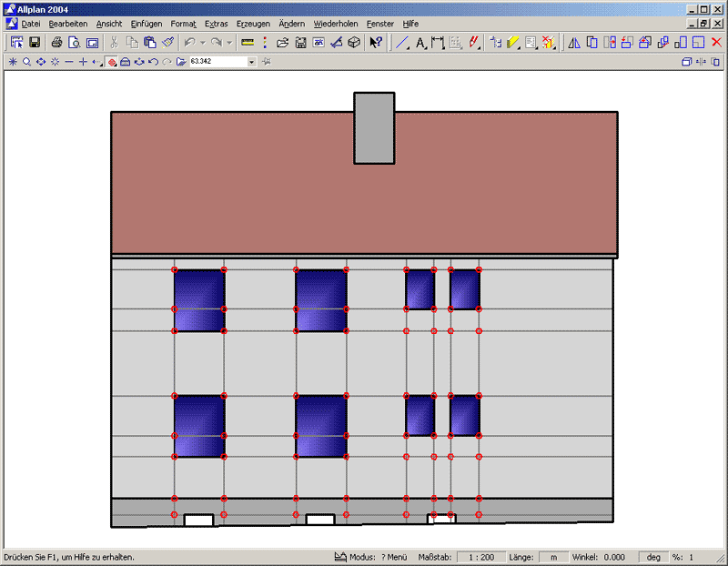Click the 1 : 200 Maßstab button
This screenshot has width=728, height=566.
tap(480, 557)
